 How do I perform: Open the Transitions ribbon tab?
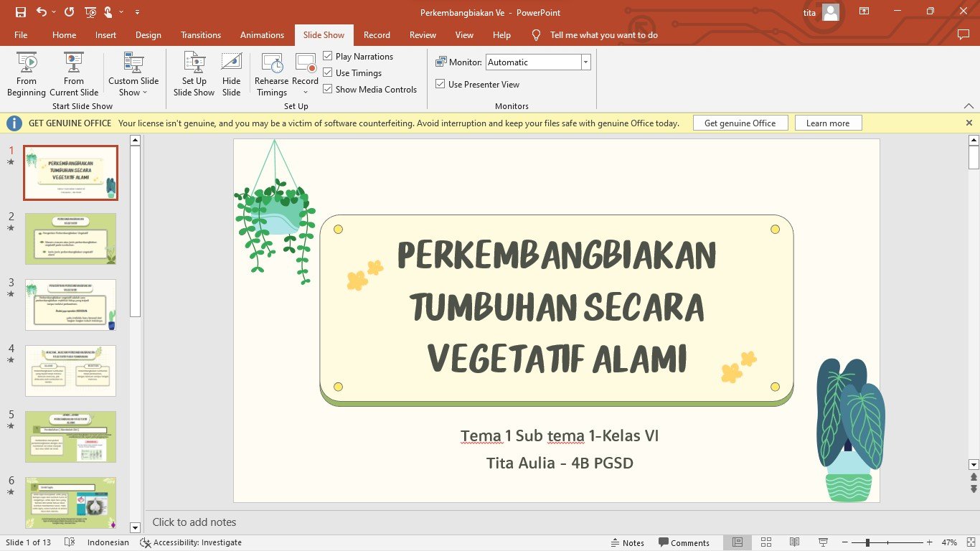[201, 34]
